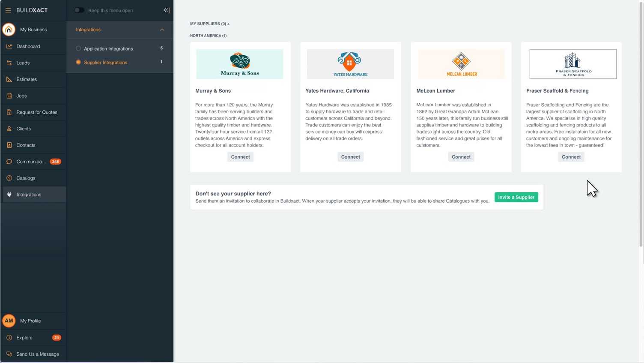Click the Yates Hardware logo image
The width and height of the screenshot is (644, 363).
coord(350,64)
